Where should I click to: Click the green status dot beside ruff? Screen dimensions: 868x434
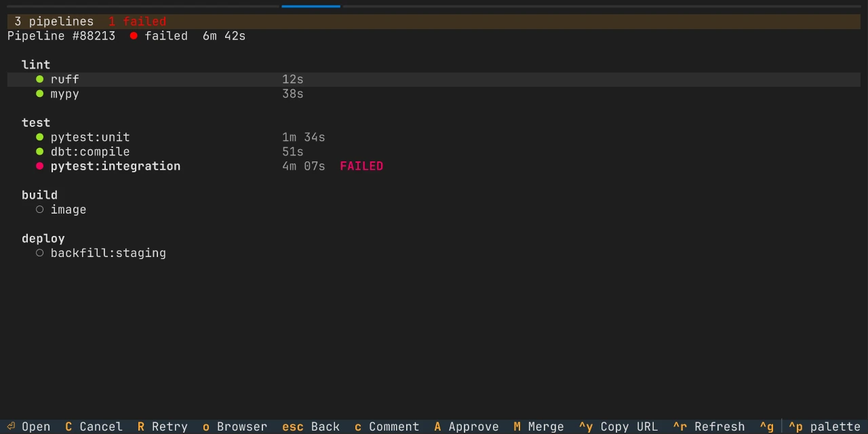(39, 79)
